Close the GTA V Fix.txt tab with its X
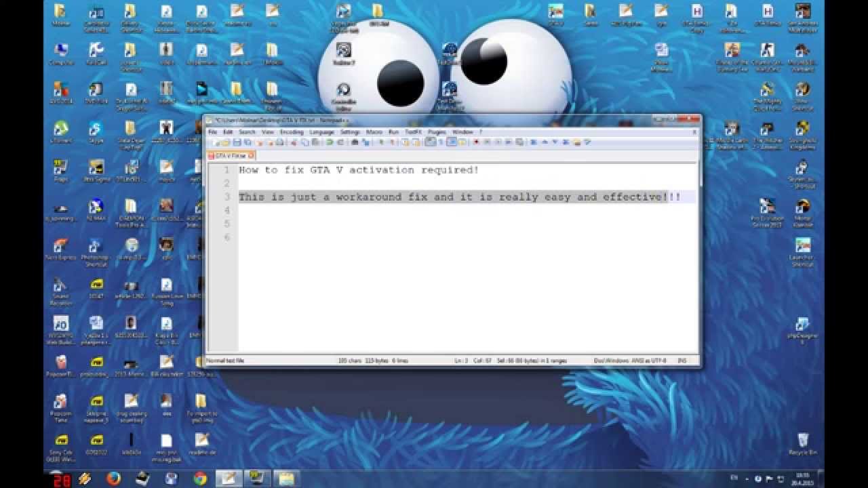The image size is (868, 488). pos(251,155)
